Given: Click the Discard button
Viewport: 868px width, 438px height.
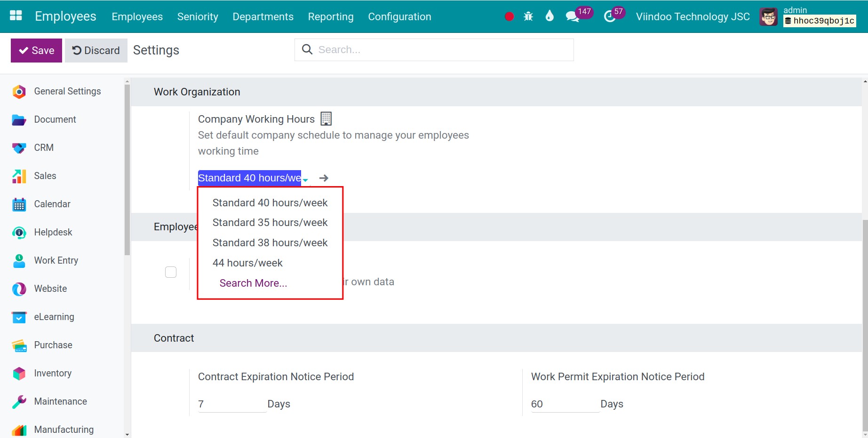Looking at the screenshot, I should coord(96,50).
